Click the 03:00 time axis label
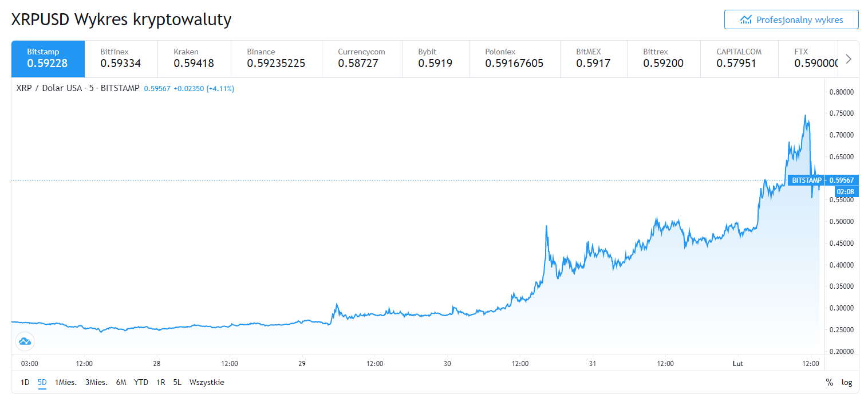This screenshot has height=401, width=868. pyautogui.click(x=29, y=363)
